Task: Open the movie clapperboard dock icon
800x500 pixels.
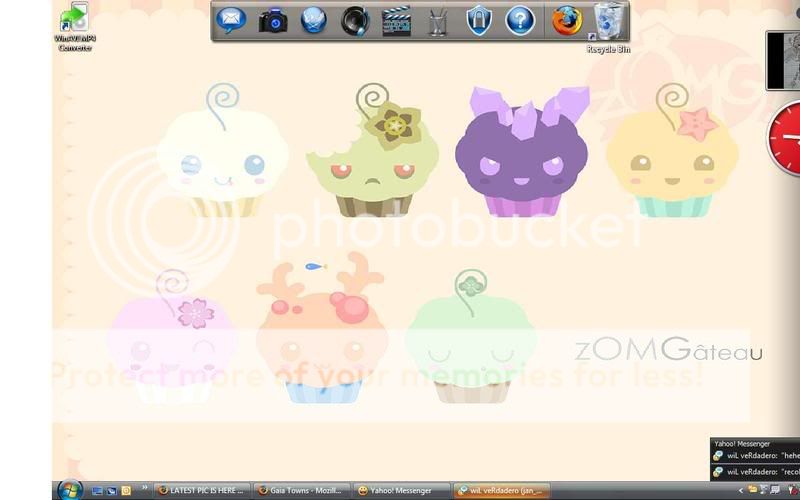Action: [396, 20]
